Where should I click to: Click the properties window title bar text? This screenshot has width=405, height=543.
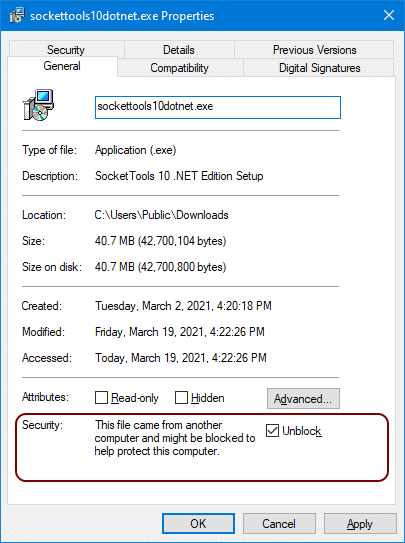click(122, 16)
